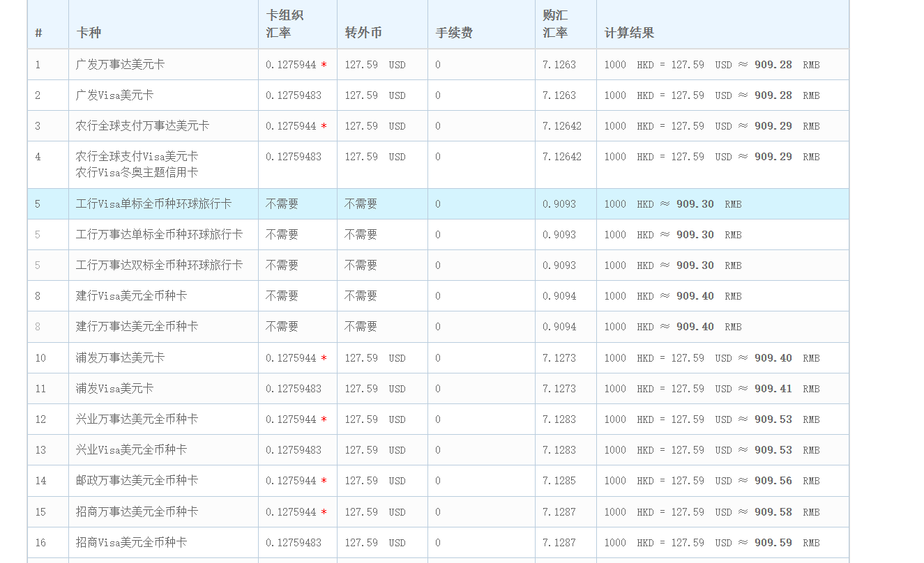Click the 909.56 RMB result
The width and height of the screenshot is (924, 563).
pos(773,481)
